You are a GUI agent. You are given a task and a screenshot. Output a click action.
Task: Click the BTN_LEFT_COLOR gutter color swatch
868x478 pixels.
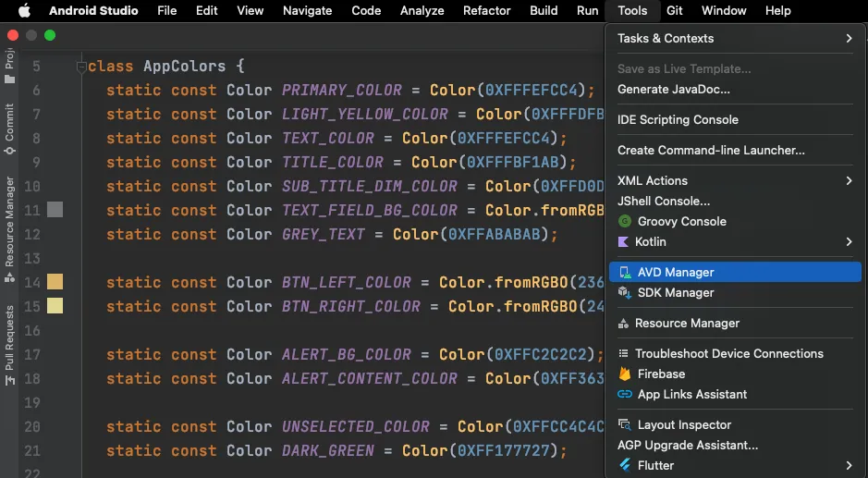tap(55, 282)
